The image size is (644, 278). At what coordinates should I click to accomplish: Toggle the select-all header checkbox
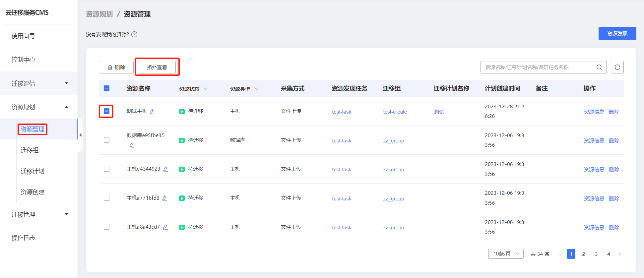(x=106, y=88)
